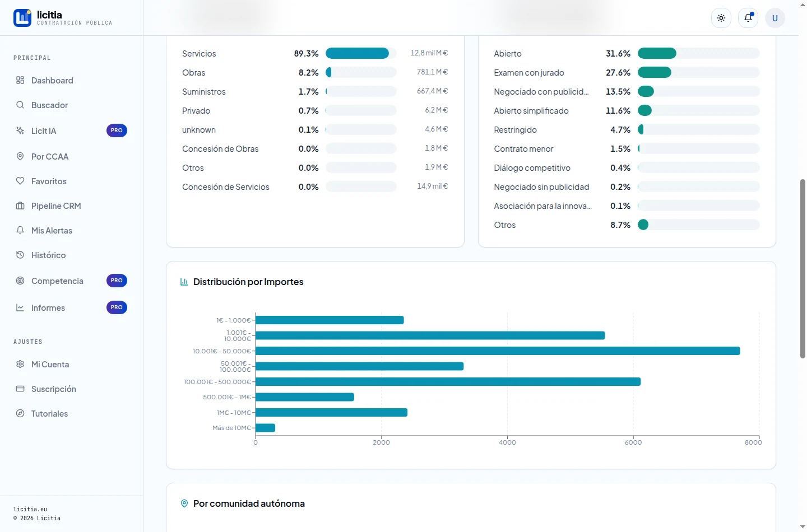Open Tutoriales page
The width and height of the screenshot is (807, 532).
[x=72, y=413]
